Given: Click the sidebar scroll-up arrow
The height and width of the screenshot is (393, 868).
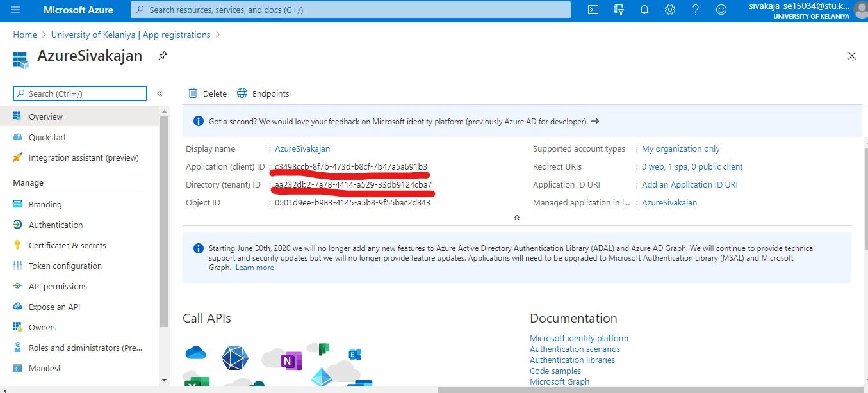Looking at the screenshot, I should tap(165, 111).
